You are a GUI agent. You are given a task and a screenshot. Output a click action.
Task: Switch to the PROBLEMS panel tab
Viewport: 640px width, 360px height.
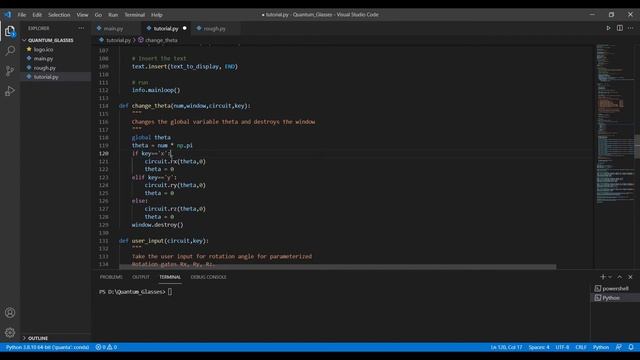(x=111, y=277)
